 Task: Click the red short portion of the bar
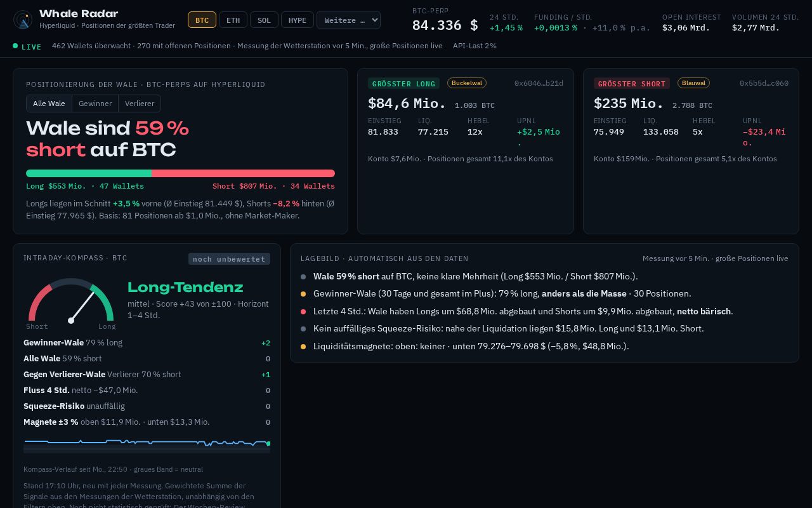coord(243,173)
